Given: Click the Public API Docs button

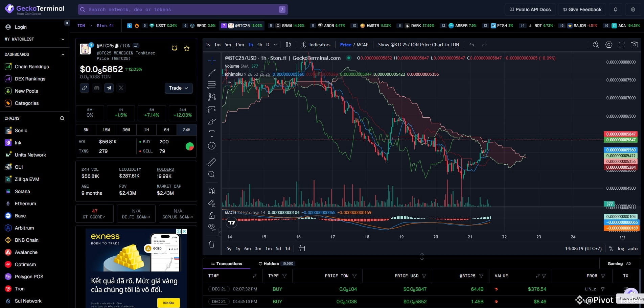Looking at the screenshot, I should coord(530,9).
